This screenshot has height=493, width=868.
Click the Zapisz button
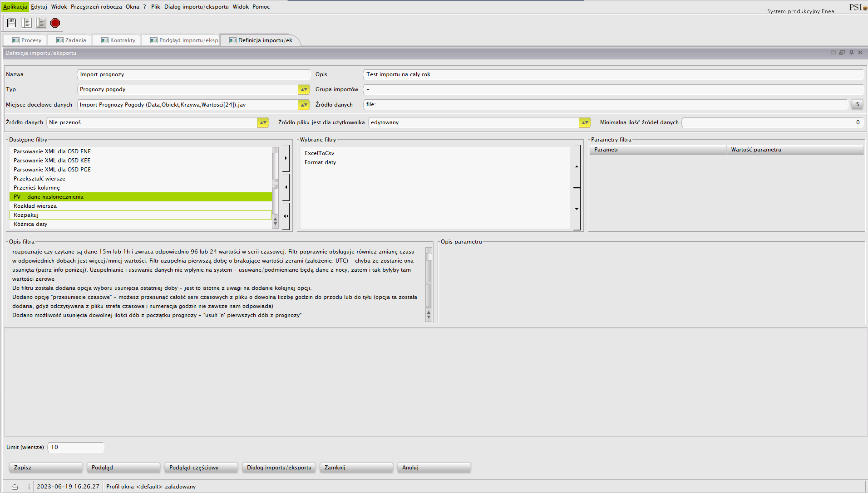coord(46,468)
